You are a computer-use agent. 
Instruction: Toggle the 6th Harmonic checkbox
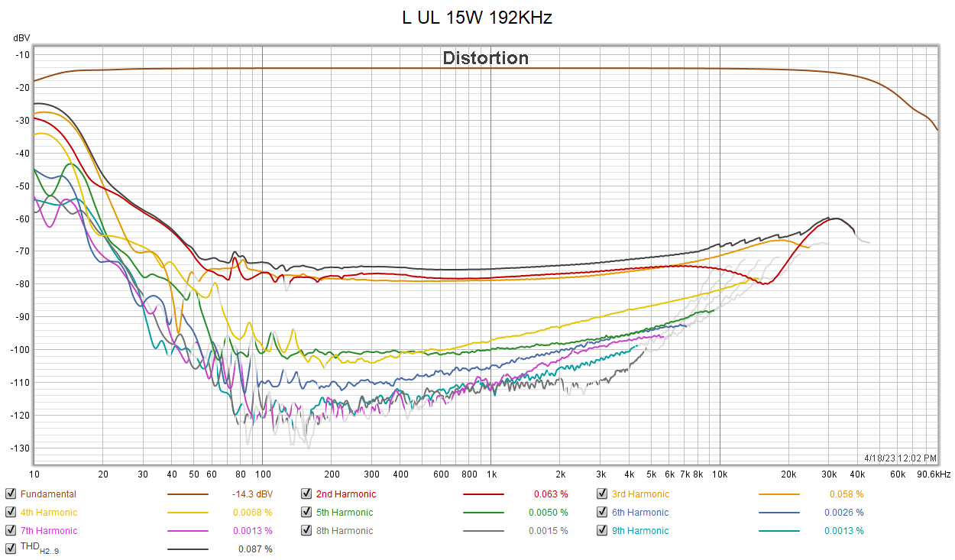point(602,513)
